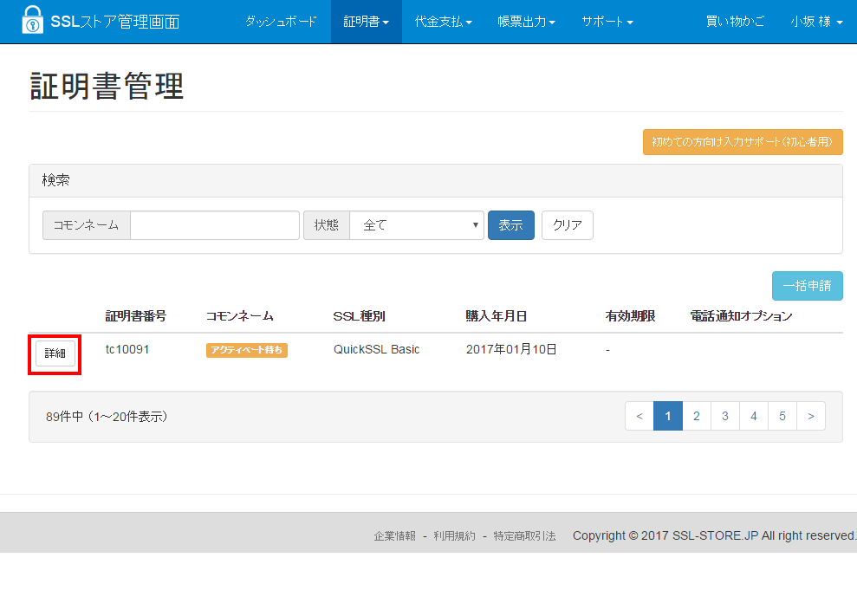857x616 pixels.
Task: Click the 購入年月日 column header
Action: pyautogui.click(x=497, y=316)
